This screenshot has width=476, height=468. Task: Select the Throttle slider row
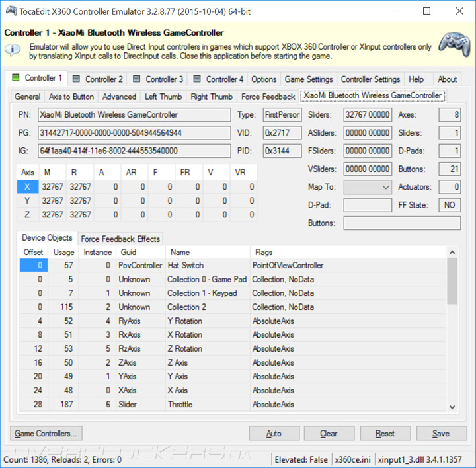(x=233, y=405)
